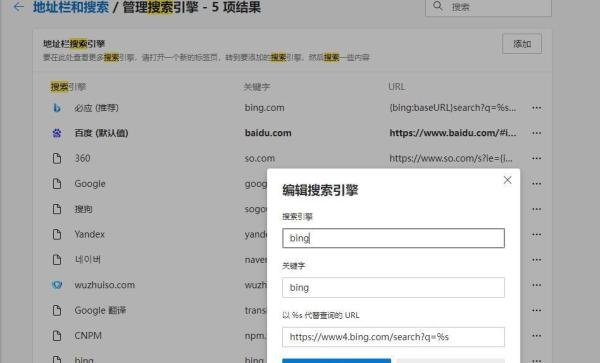Screen dimensions: 600x363
Task: Click the 搜索引擎 name field containing bing
Action: click(x=393, y=238)
